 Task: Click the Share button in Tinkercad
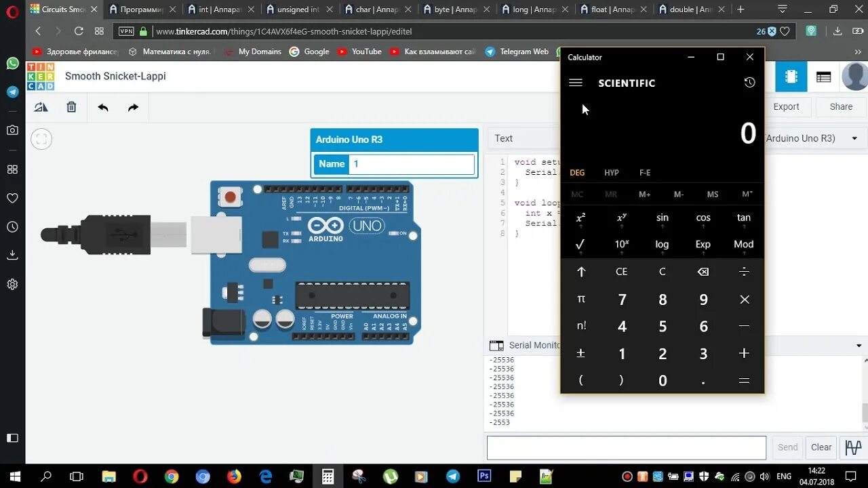tap(841, 106)
